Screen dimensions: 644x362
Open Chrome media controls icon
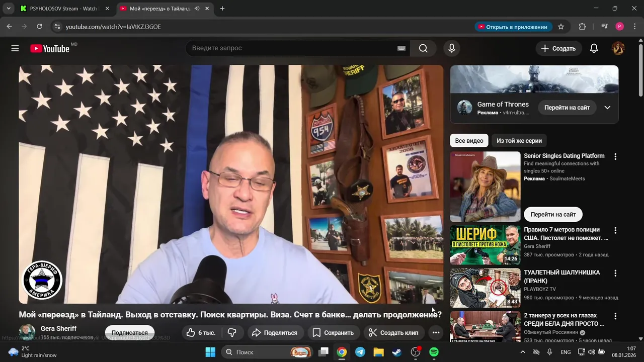tap(605, 27)
